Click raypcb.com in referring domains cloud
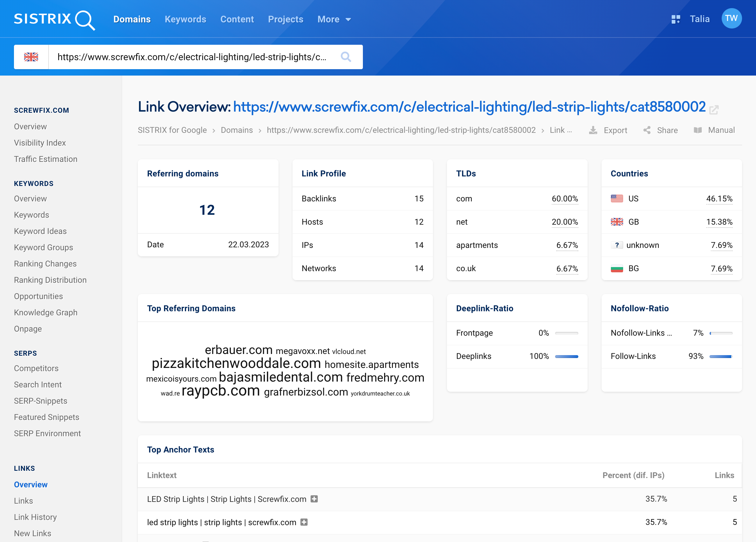 tap(221, 391)
